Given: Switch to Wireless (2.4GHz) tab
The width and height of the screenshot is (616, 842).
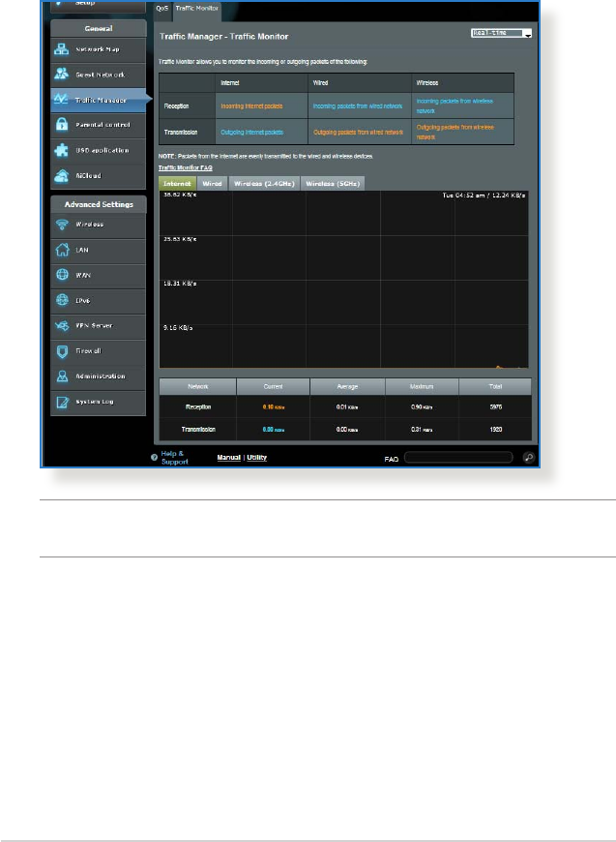Looking at the screenshot, I should pos(264,184).
